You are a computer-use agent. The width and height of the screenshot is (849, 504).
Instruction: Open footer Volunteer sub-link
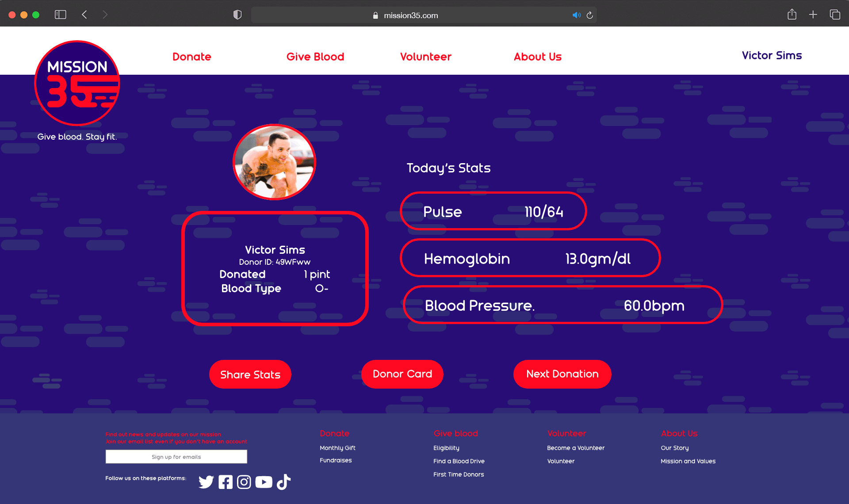click(561, 461)
